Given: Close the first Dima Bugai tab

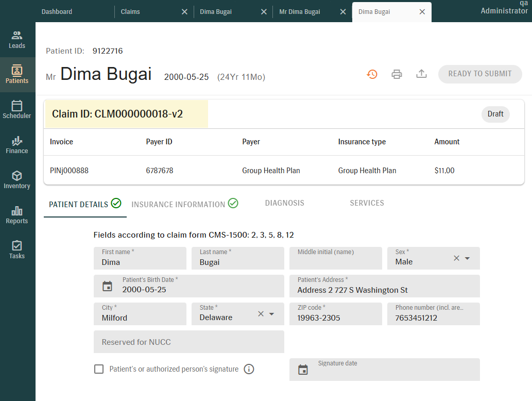Looking at the screenshot, I should click(x=264, y=12).
